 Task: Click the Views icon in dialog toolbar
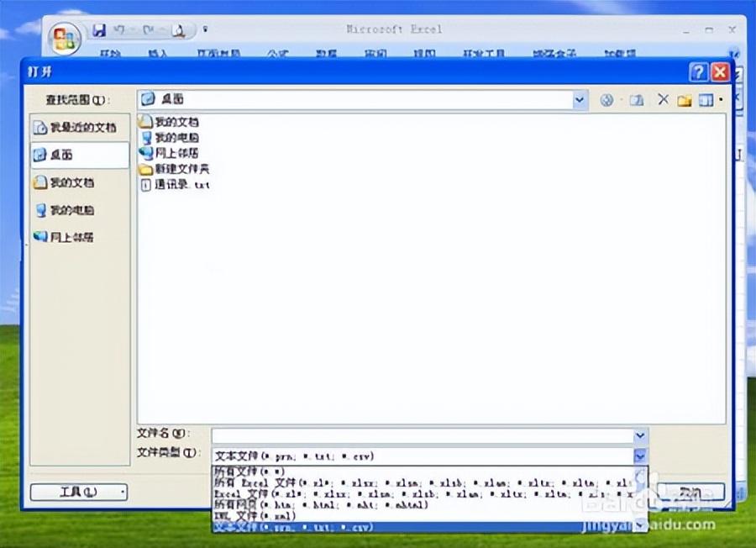coord(706,100)
